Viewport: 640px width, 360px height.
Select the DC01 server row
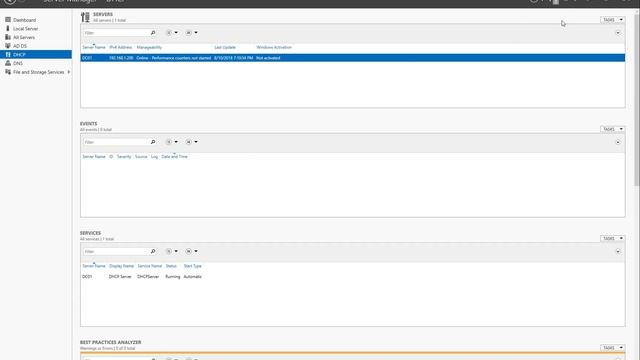click(x=353, y=58)
